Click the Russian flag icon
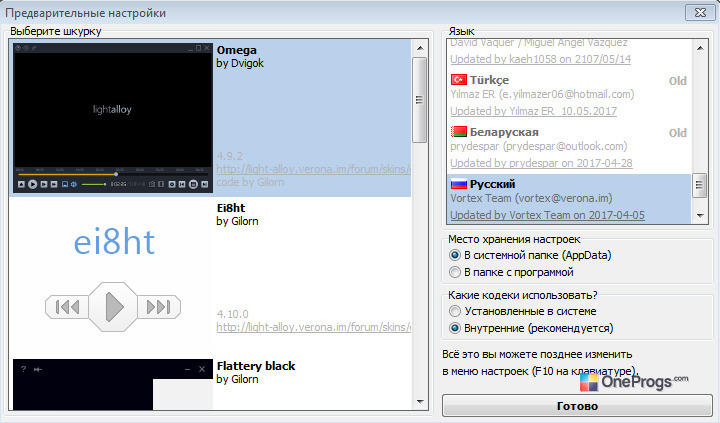This screenshot has width=720, height=423. [459, 184]
